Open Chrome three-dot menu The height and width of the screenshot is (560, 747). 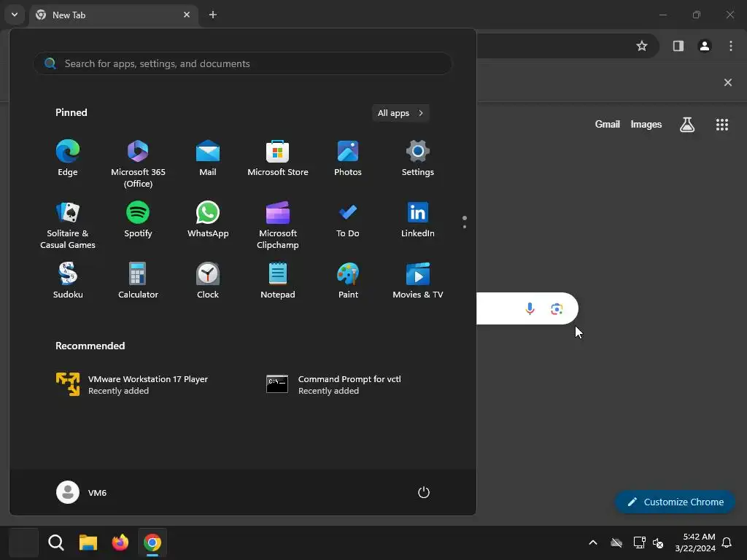(x=731, y=46)
